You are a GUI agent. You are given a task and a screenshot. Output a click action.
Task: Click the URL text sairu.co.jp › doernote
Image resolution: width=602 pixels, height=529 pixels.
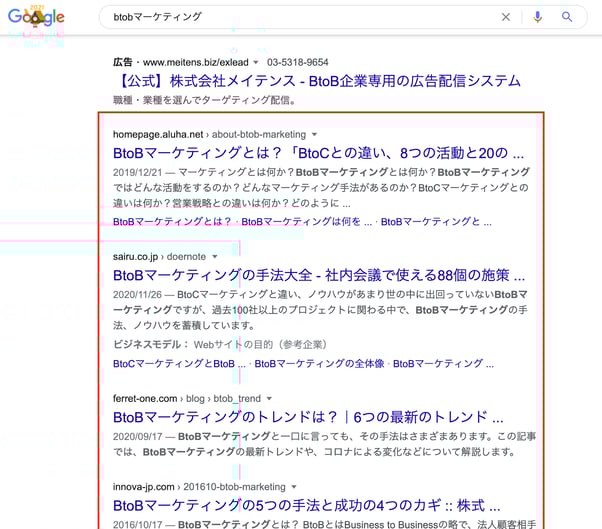tap(159, 256)
